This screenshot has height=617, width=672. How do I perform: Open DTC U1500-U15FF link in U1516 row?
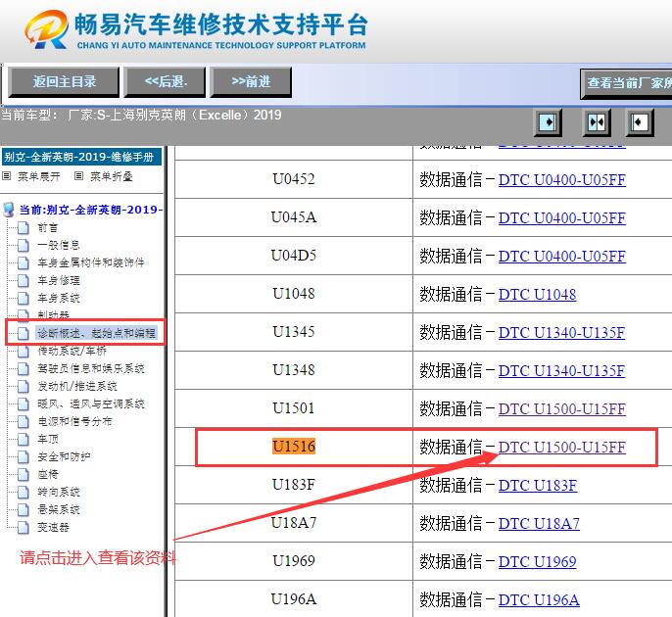click(562, 447)
